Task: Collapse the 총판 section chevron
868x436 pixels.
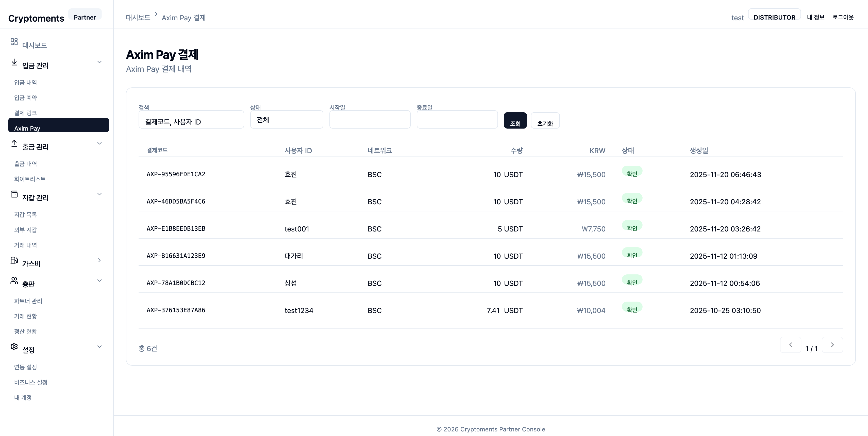Action: click(99, 281)
